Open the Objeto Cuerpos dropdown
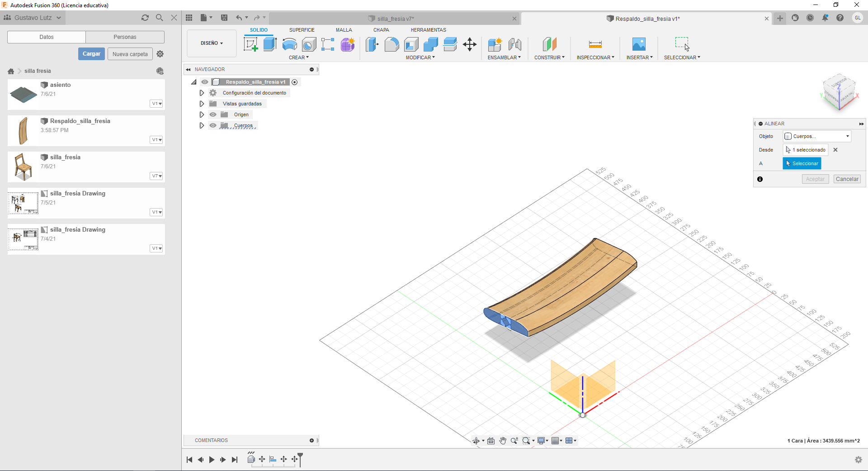This screenshot has width=868, height=471. pos(817,136)
